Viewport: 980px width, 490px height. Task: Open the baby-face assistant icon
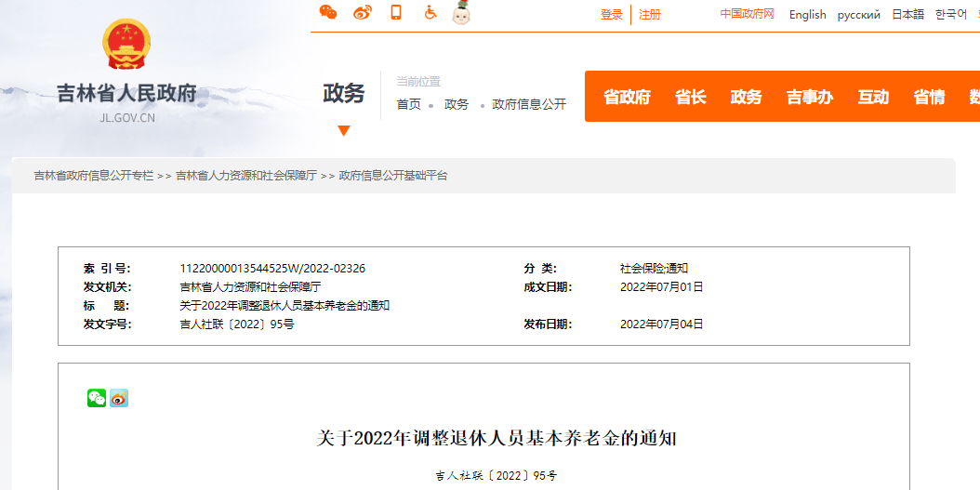pos(461,12)
